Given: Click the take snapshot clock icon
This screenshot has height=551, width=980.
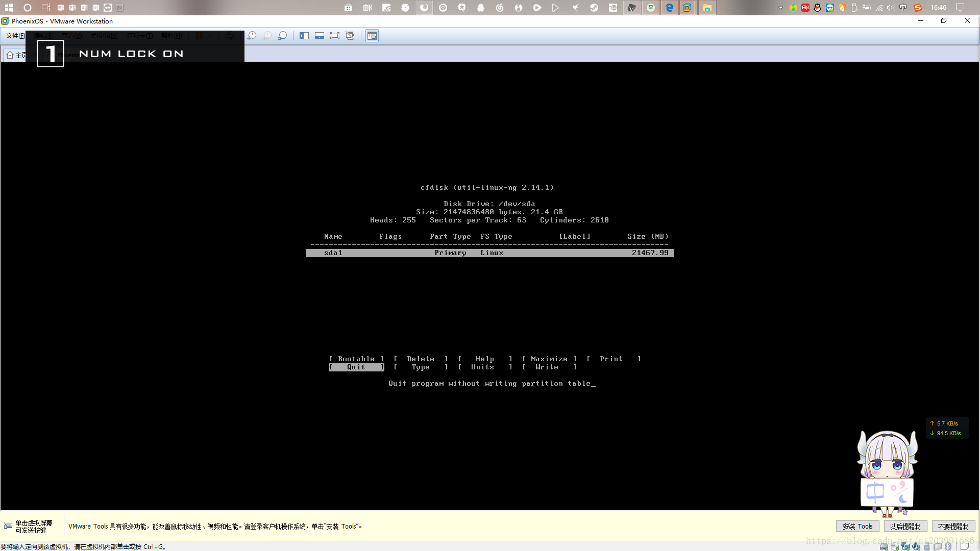Looking at the screenshot, I should coord(252,36).
